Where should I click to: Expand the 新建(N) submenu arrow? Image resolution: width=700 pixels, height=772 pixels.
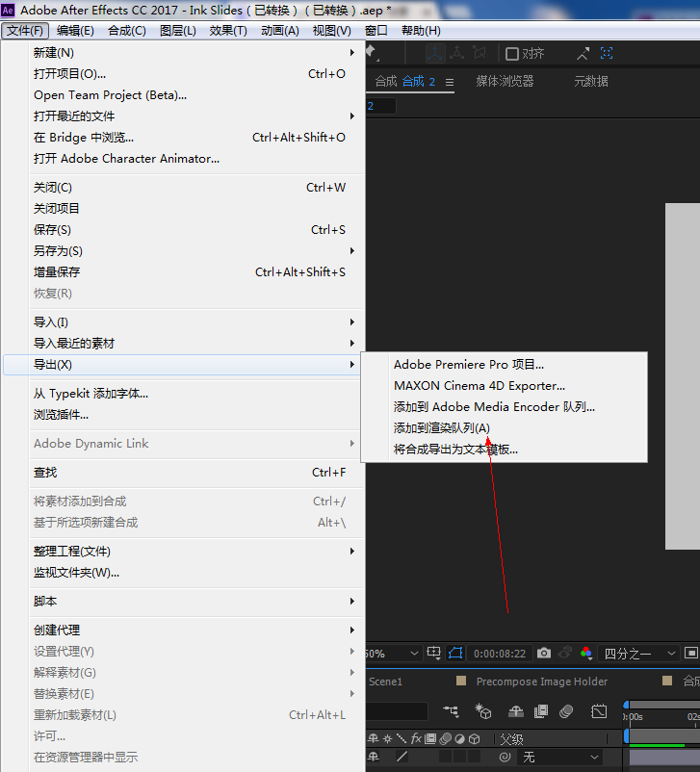pos(351,52)
